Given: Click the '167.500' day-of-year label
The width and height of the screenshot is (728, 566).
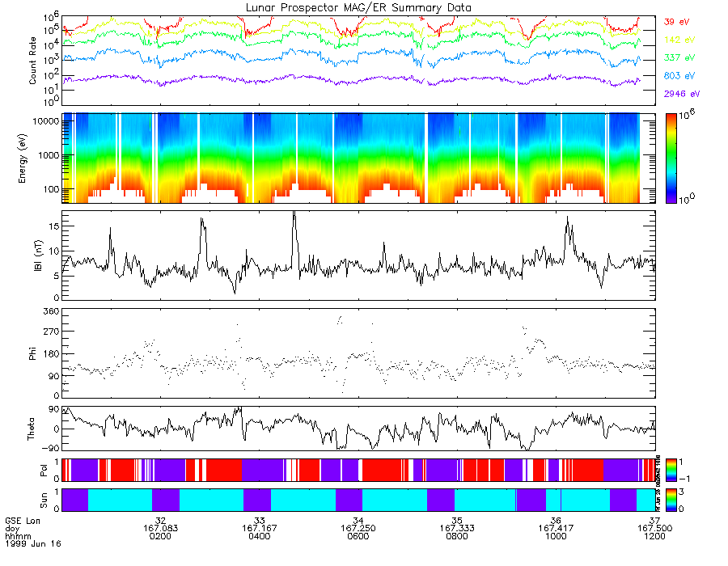Looking at the screenshot, I should tap(654, 529).
